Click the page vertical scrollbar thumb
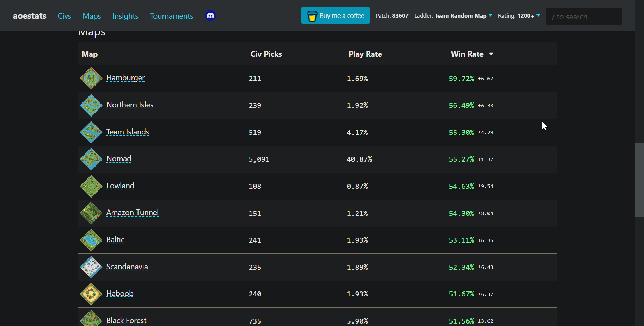This screenshot has width=644, height=326. [639, 180]
